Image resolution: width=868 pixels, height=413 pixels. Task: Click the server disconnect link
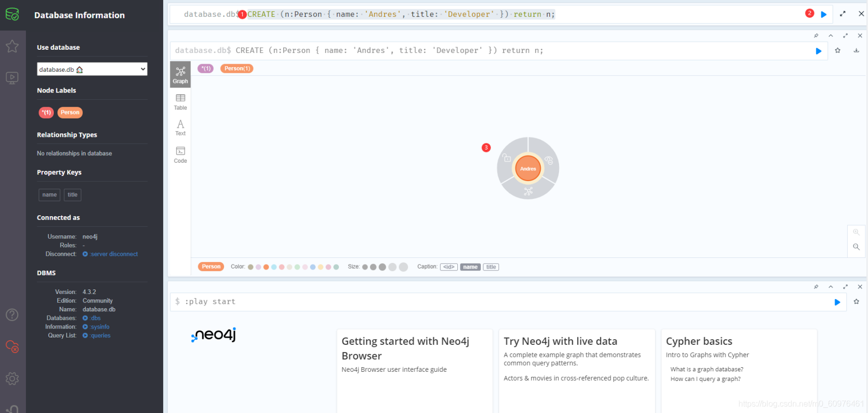click(114, 254)
